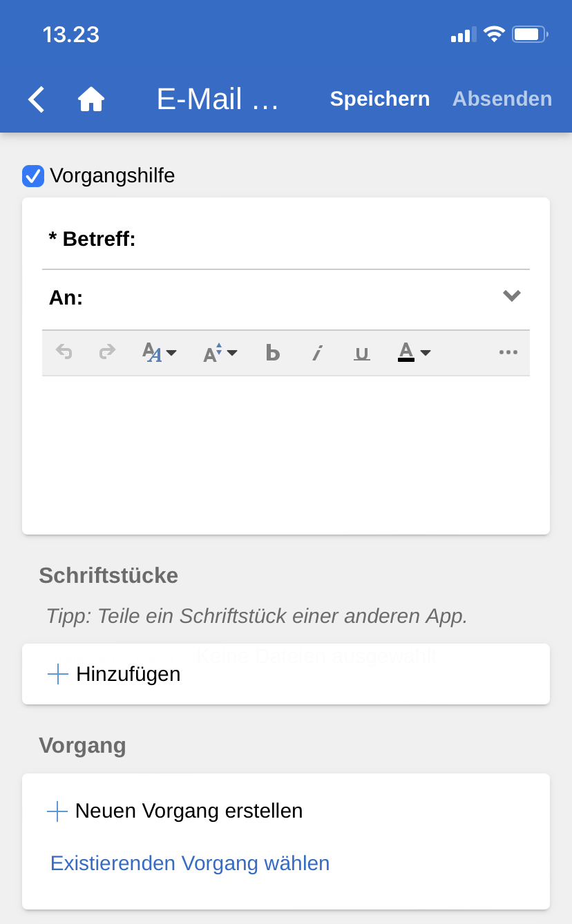Toggle underline text formatting

pyautogui.click(x=361, y=353)
